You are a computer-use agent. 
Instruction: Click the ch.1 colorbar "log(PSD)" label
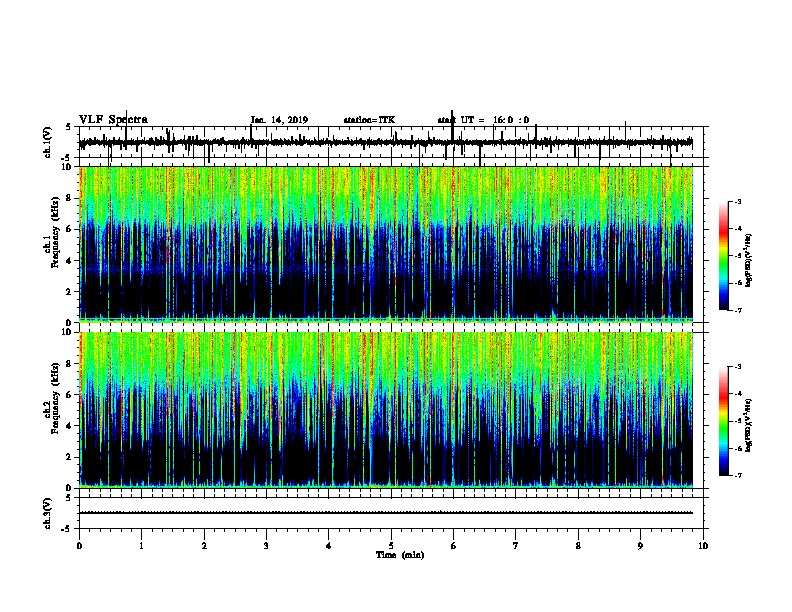click(749, 261)
